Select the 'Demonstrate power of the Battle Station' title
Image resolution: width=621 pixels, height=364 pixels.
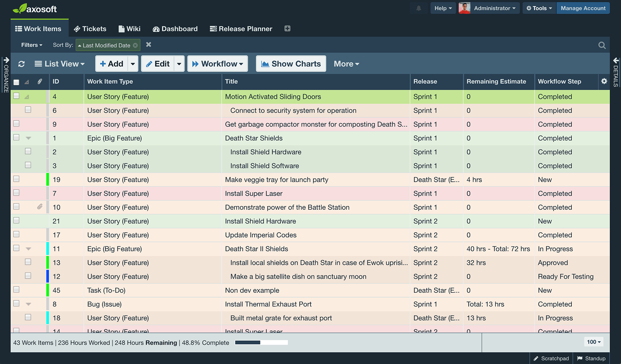pyautogui.click(x=287, y=207)
